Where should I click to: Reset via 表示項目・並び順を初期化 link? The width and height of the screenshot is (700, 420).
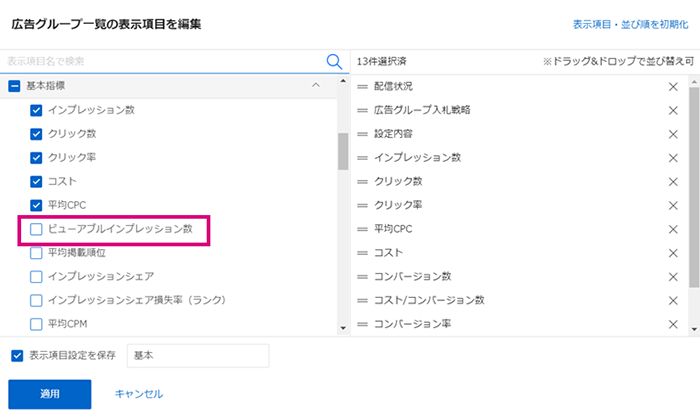click(x=630, y=25)
